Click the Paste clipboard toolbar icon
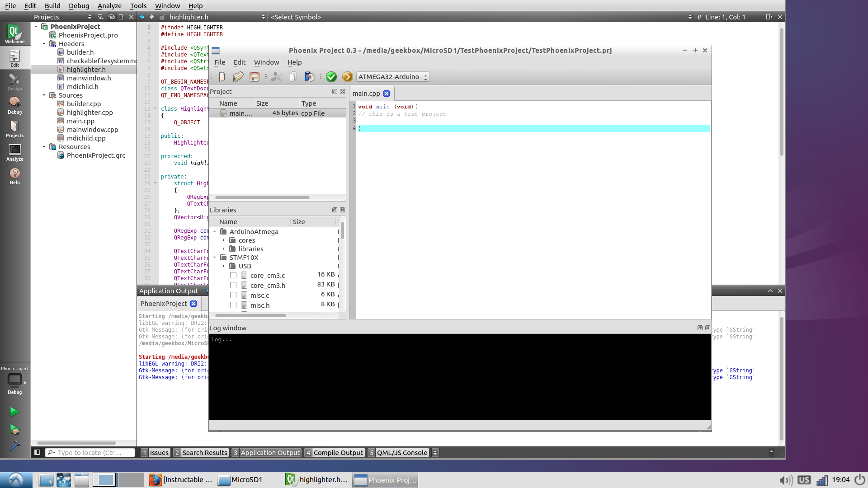868x488 pixels. (x=309, y=77)
